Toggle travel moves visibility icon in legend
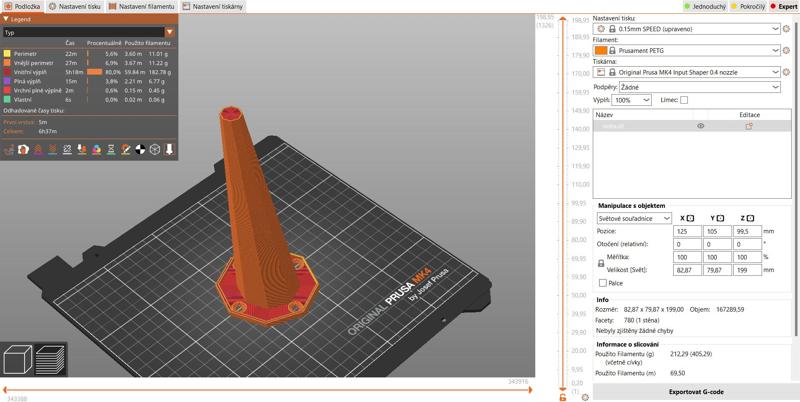The height and width of the screenshot is (402, 800). click(x=9, y=149)
